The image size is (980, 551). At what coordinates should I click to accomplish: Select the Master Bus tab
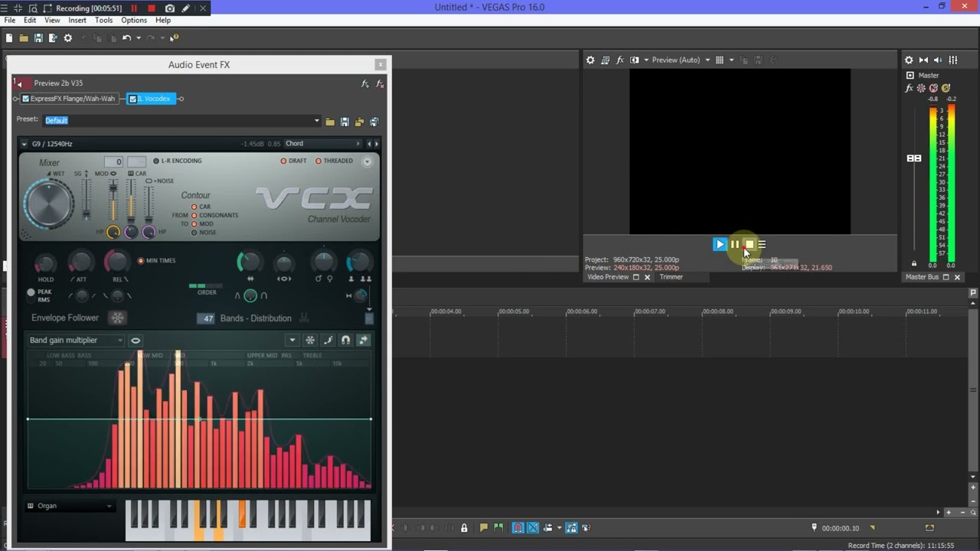923,277
